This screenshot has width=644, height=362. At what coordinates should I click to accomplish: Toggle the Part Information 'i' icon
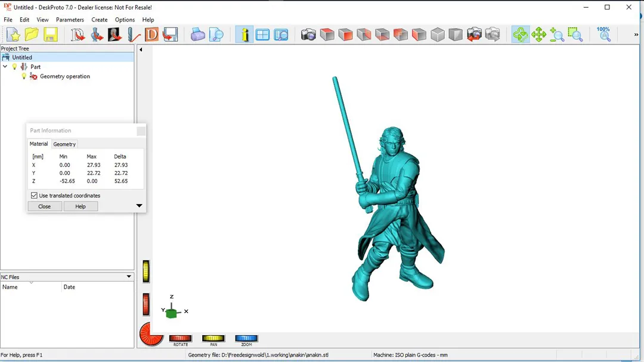coord(244,35)
